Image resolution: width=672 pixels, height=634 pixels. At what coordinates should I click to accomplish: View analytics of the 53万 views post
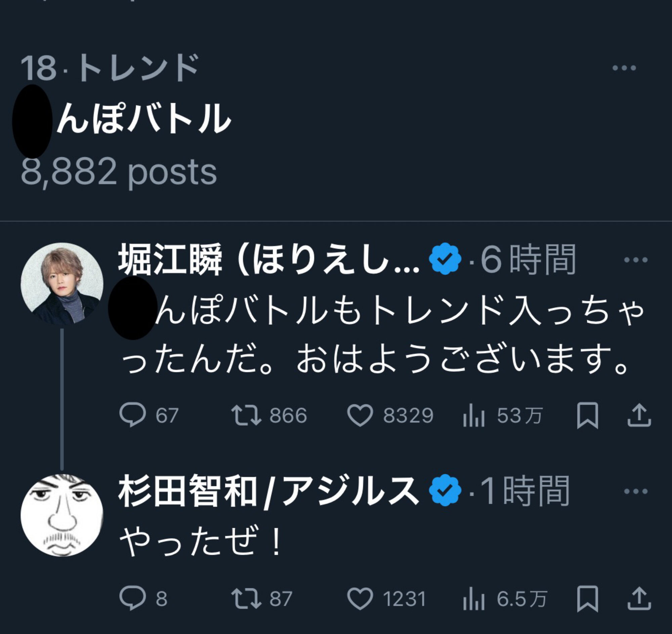(x=474, y=416)
